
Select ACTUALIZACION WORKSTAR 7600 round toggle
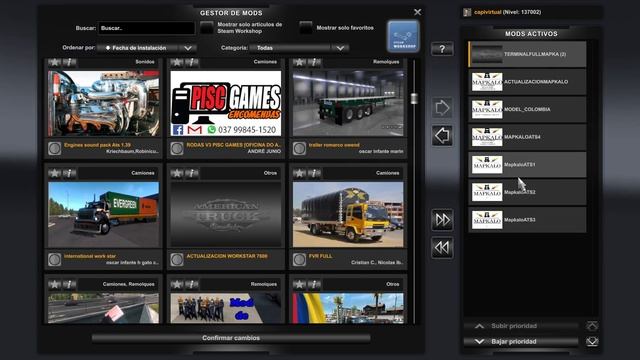tap(177, 259)
